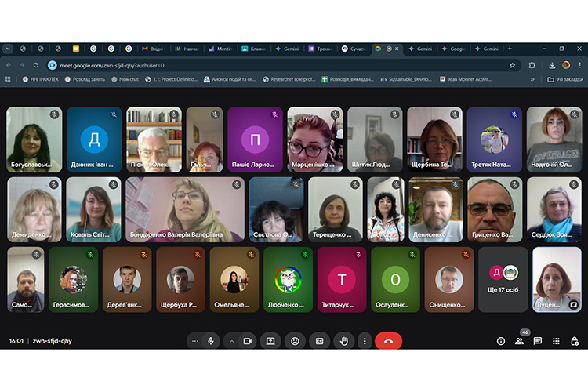
Task: Toggle the microphone on or off
Action: tap(210, 341)
